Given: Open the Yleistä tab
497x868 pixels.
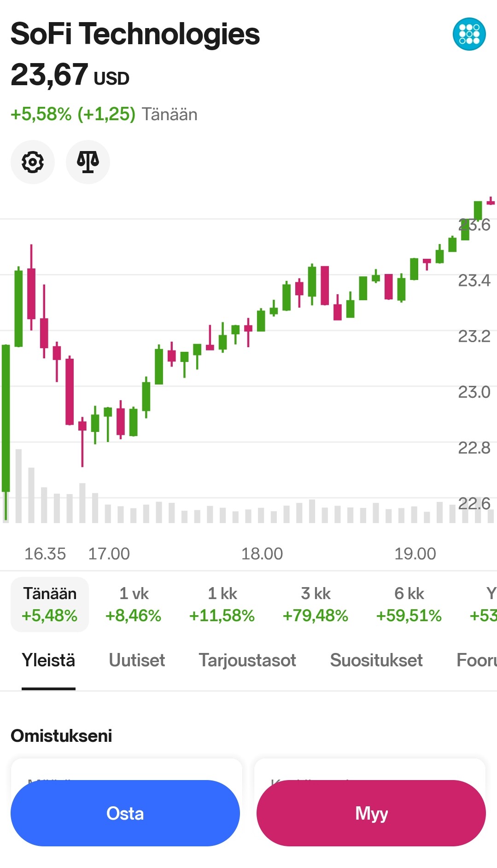Looking at the screenshot, I should [48, 660].
